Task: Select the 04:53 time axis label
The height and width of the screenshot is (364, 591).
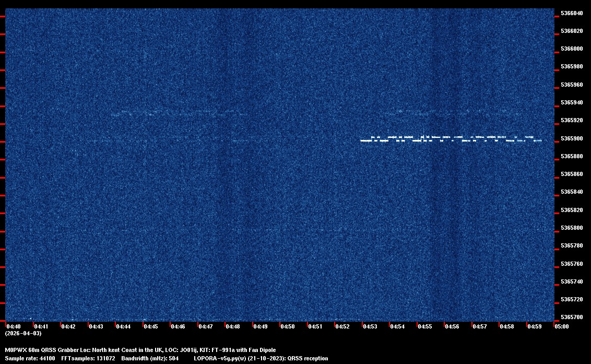Action: (x=370, y=326)
